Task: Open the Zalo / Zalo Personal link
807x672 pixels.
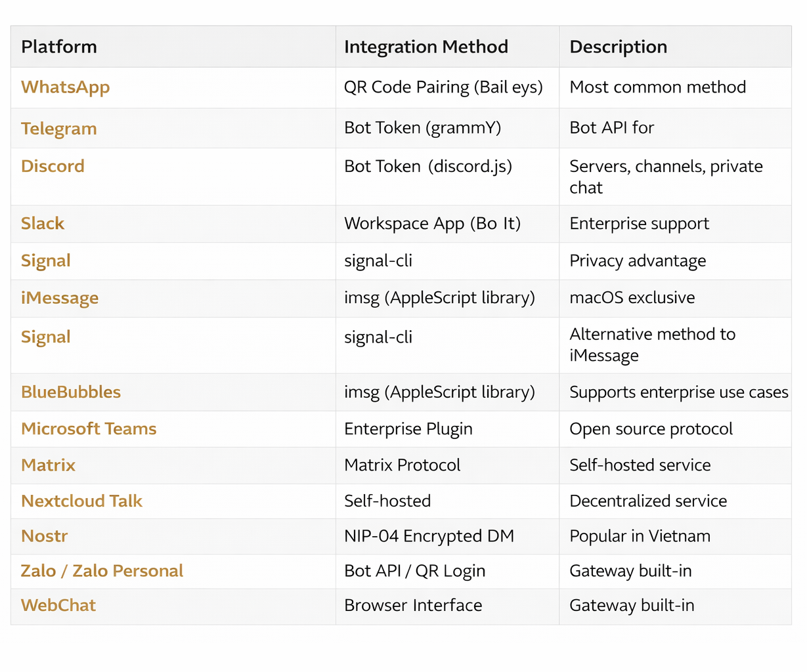Action: pos(102,571)
